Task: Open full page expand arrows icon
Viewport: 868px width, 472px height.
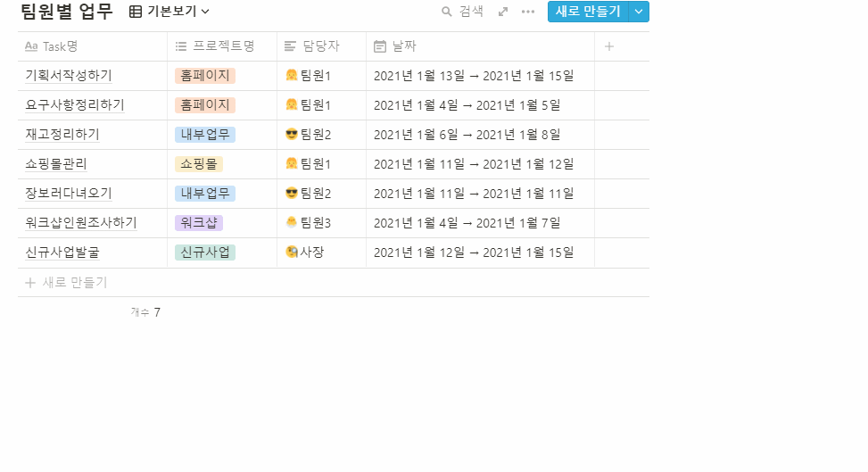Action: (x=502, y=12)
